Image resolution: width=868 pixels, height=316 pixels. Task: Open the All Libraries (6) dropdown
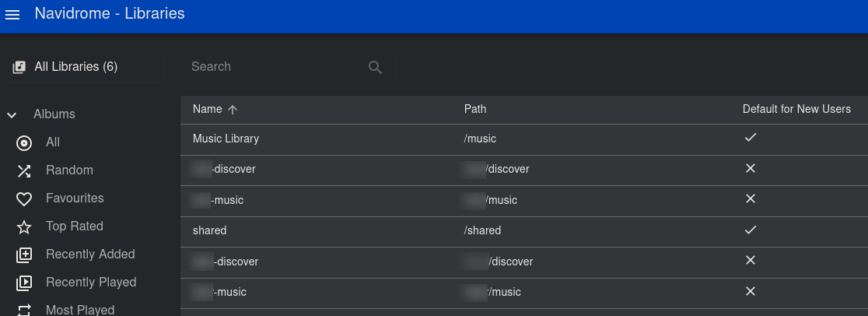click(76, 67)
